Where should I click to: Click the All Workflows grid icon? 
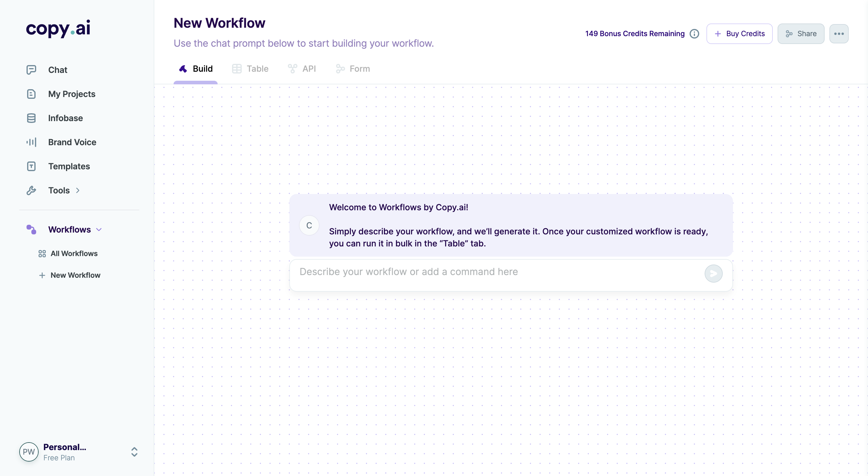pyautogui.click(x=42, y=254)
